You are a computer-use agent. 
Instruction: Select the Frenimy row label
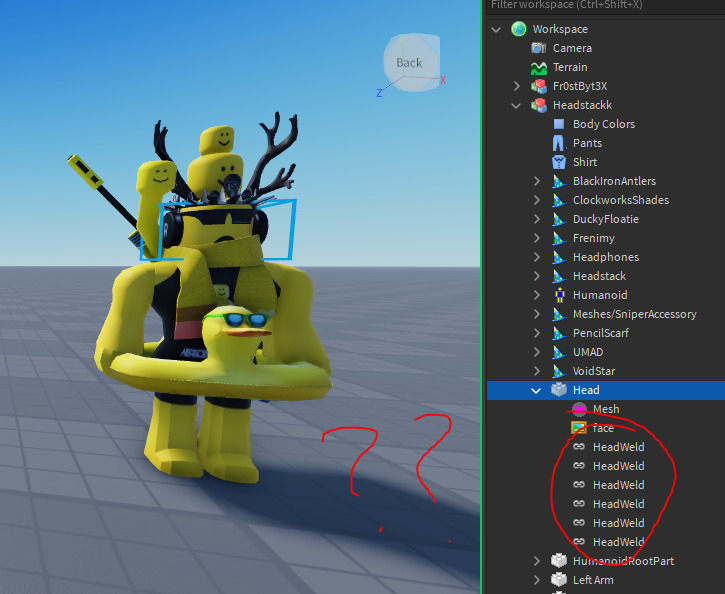click(594, 238)
